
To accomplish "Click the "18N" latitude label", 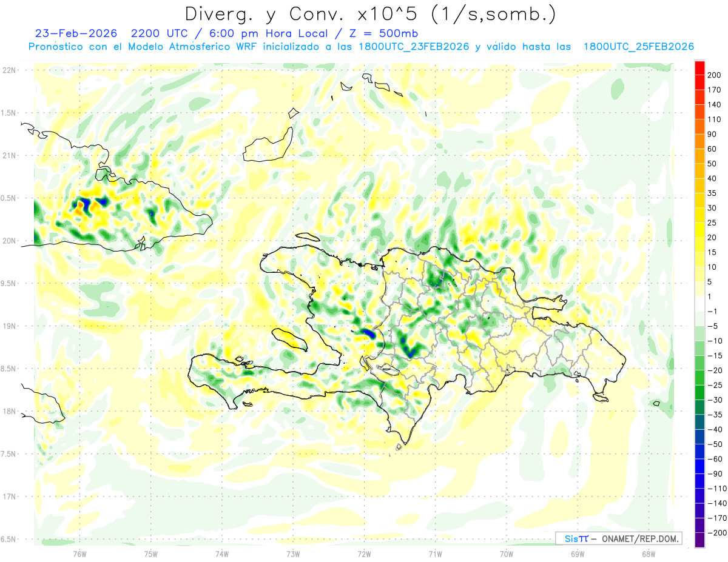I will click(9, 411).
